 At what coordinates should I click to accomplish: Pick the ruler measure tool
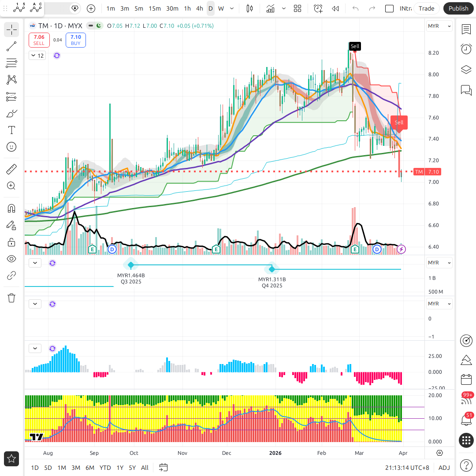11,169
